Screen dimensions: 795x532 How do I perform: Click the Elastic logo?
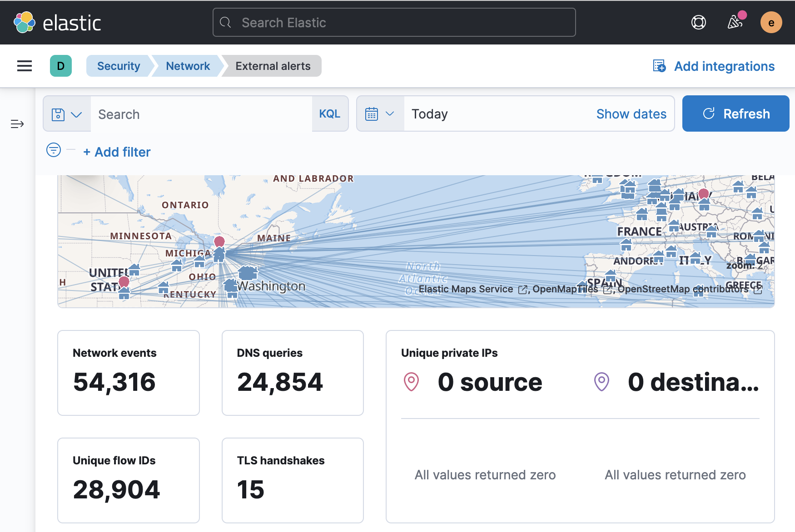tap(58, 22)
